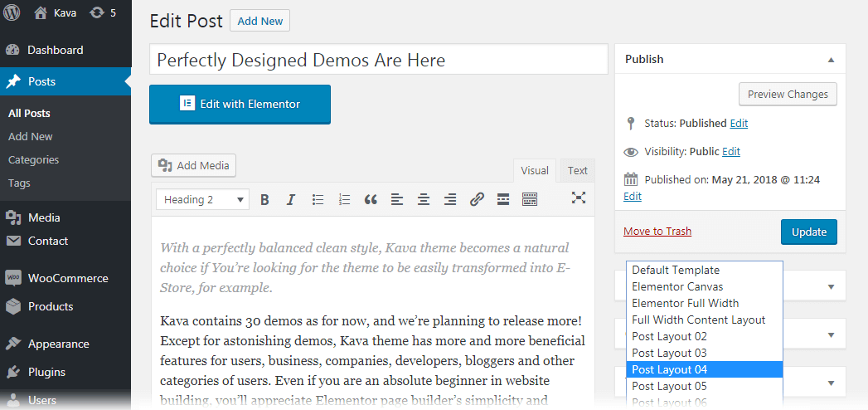Click the Italic formatting icon

290,199
